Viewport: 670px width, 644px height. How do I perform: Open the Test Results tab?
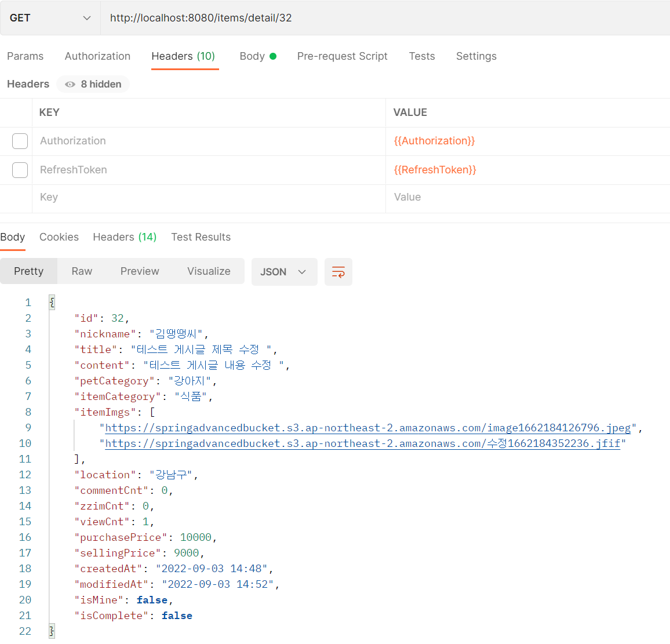coord(201,237)
